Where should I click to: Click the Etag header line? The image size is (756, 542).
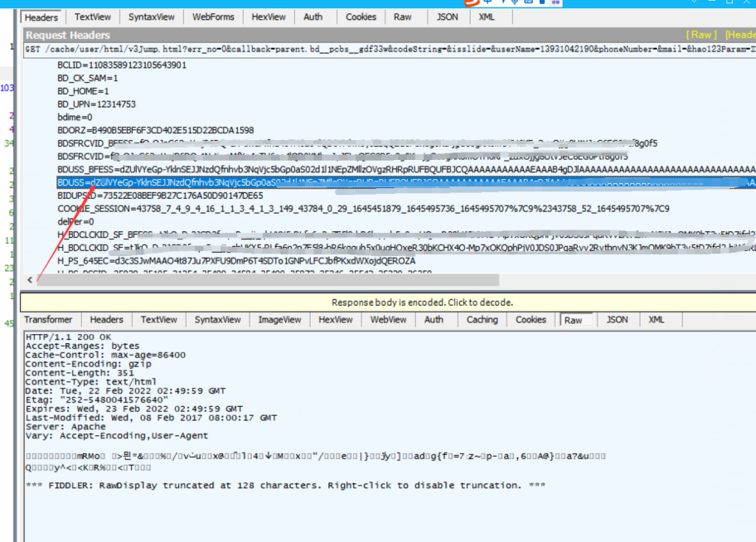pos(97,399)
